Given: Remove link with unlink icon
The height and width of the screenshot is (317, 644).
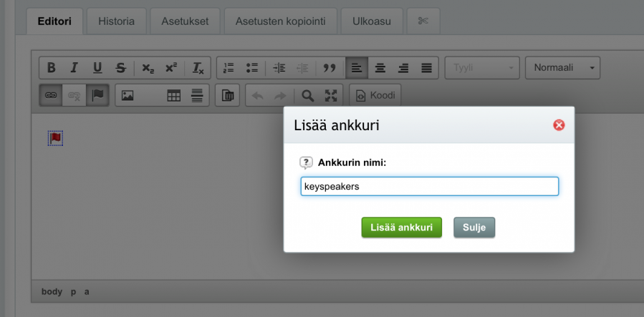Looking at the screenshot, I should 74,95.
